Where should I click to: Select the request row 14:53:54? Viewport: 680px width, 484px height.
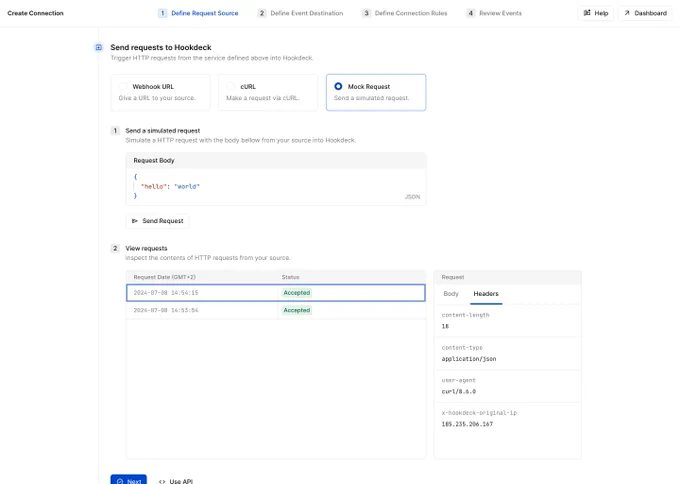click(x=276, y=310)
